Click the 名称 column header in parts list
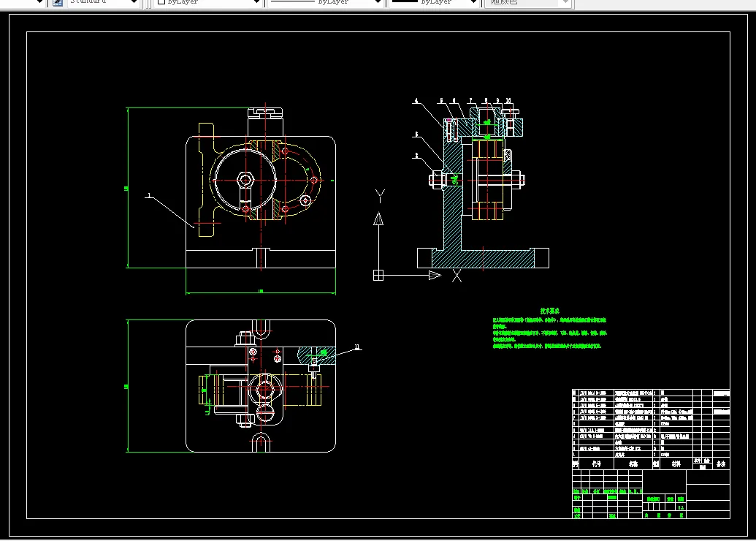 click(633, 464)
